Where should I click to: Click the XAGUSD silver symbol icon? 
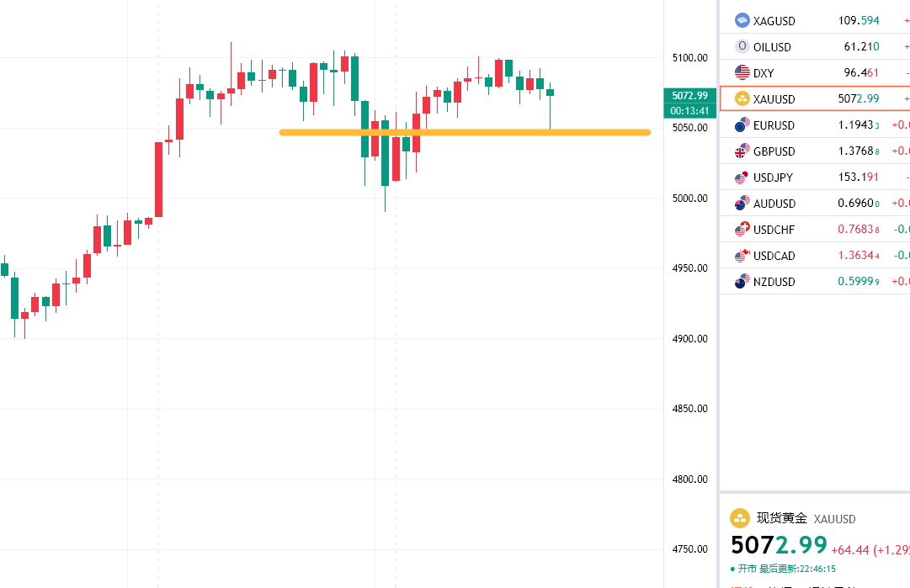tap(742, 20)
